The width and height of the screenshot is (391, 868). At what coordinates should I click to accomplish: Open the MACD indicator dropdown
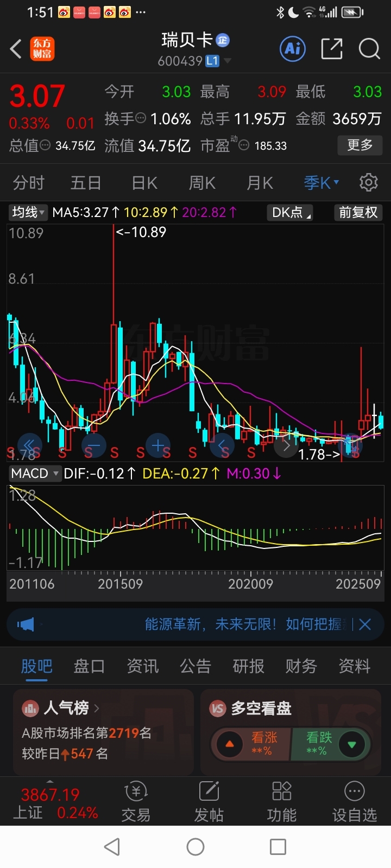(34, 474)
